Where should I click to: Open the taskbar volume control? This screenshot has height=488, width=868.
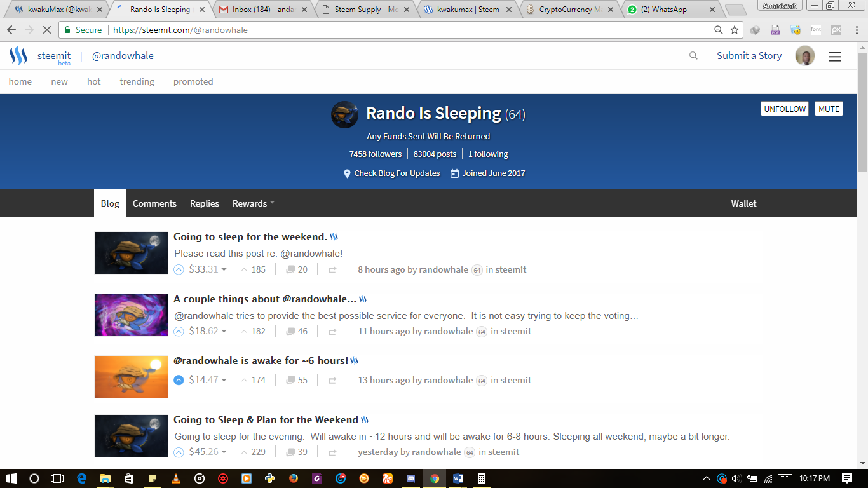737,478
